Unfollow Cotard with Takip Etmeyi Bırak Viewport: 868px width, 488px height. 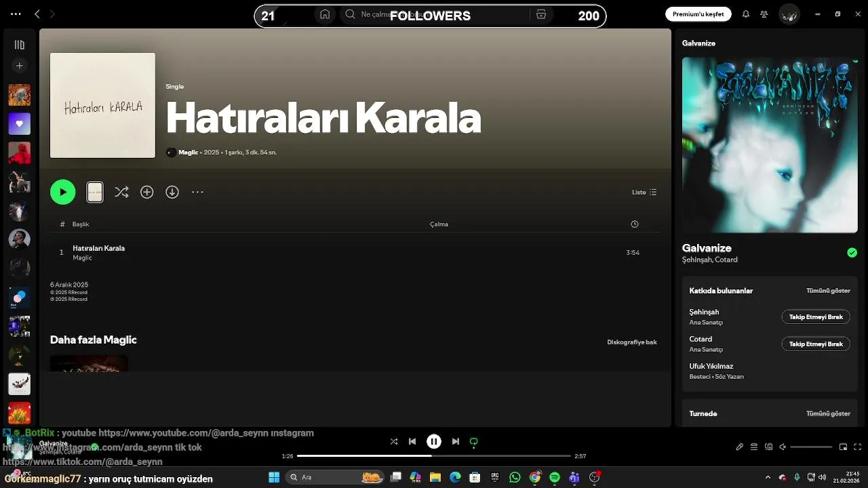(816, 344)
